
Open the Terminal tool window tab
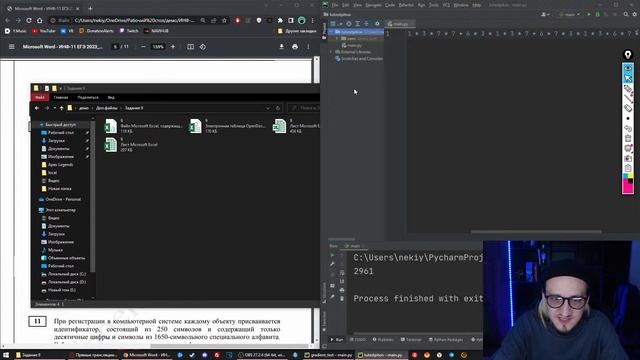[411, 340]
